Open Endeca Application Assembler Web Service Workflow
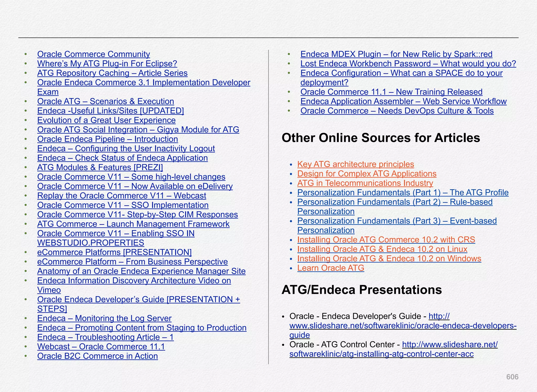Screen dimensions: 537x392 click(404, 101)
